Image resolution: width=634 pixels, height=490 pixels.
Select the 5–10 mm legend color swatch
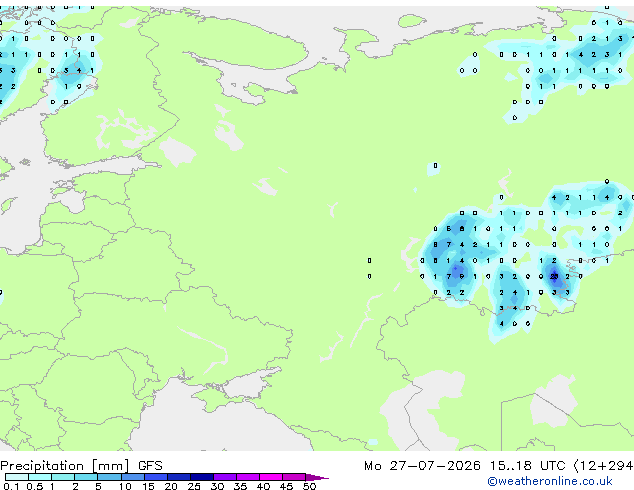pos(109,477)
